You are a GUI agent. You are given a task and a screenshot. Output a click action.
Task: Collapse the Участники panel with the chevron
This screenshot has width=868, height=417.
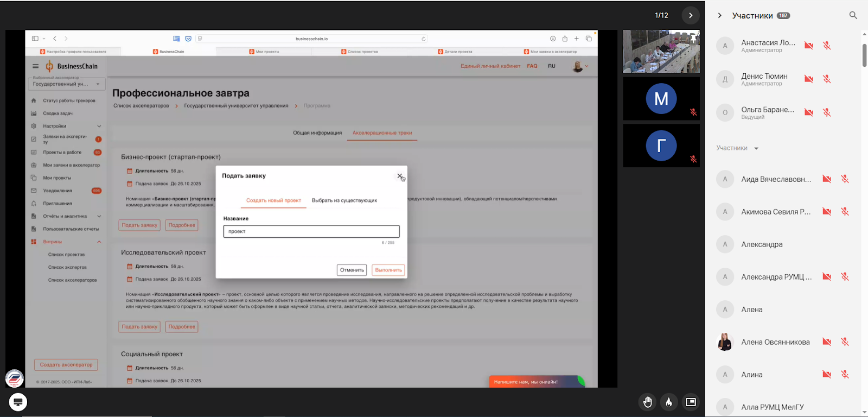[720, 16]
